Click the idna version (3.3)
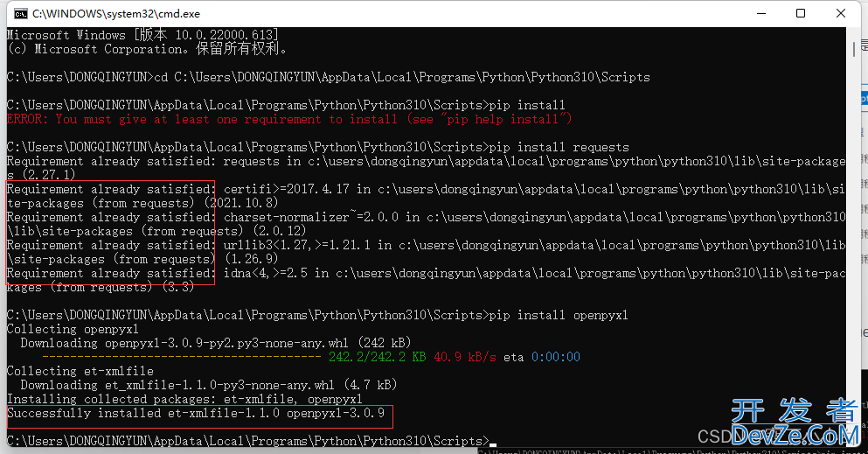The height and width of the screenshot is (454, 868). (178, 287)
